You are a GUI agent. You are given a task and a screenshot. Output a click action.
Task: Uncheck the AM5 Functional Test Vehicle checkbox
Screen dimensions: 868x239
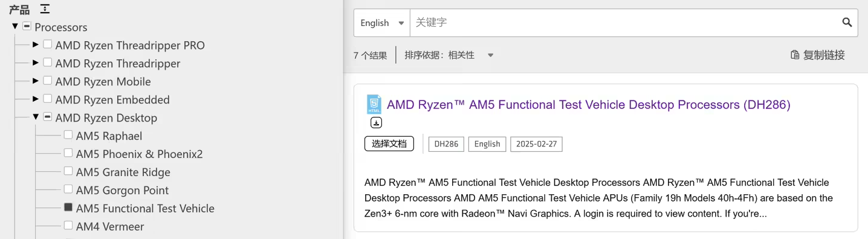coord(68,208)
